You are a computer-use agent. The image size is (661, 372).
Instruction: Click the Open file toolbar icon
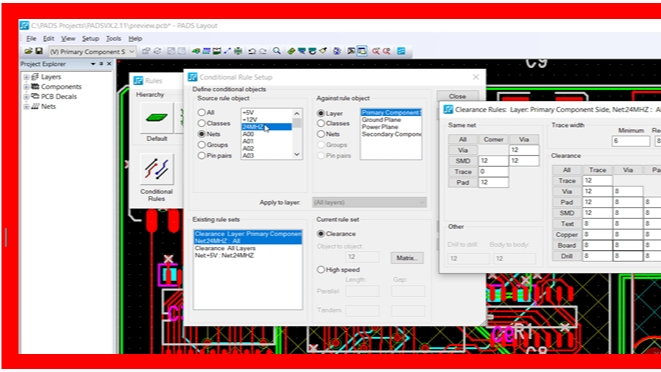(x=28, y=51)
